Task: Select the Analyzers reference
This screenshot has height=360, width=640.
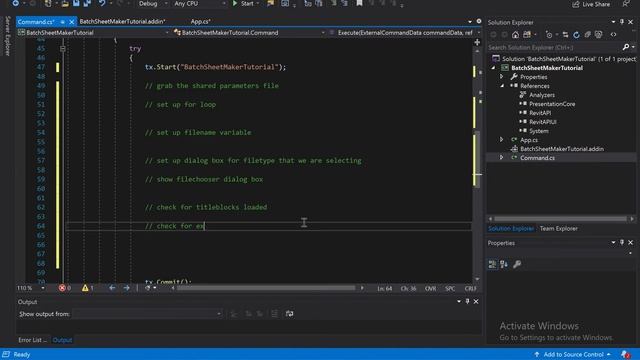Action: pyautogui.click(x=542, y=95)
